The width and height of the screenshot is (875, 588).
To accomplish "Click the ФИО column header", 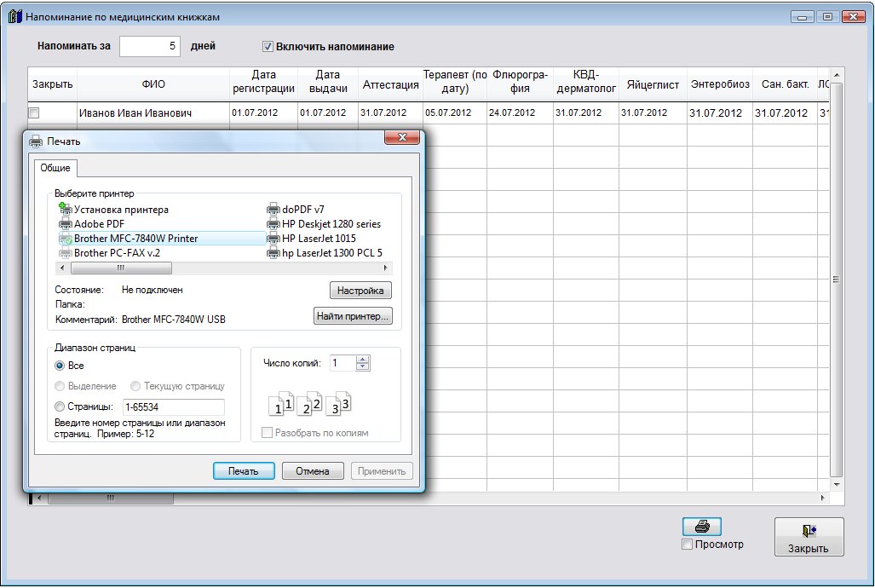I will pos(153,84).
